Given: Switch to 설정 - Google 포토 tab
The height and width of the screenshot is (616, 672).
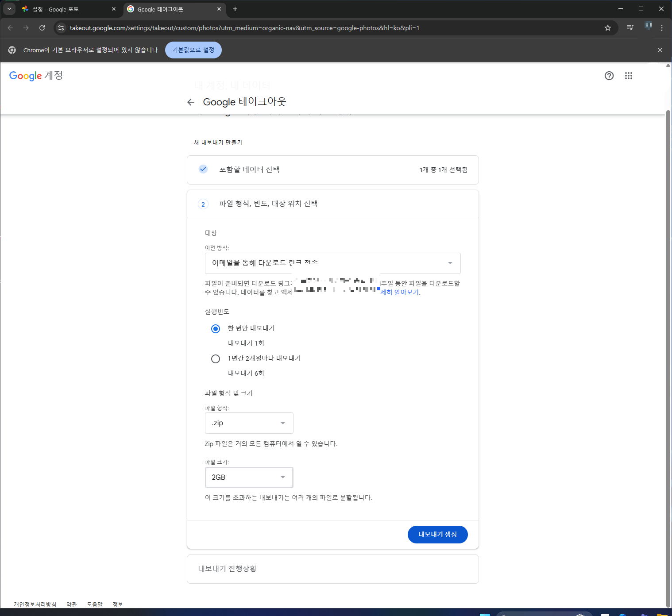Looking at the screenshot, I should [x=69, y=9].
